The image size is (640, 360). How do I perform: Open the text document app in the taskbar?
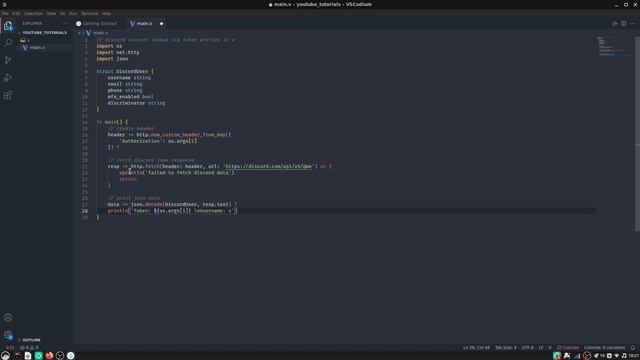(x=28, y=356)
